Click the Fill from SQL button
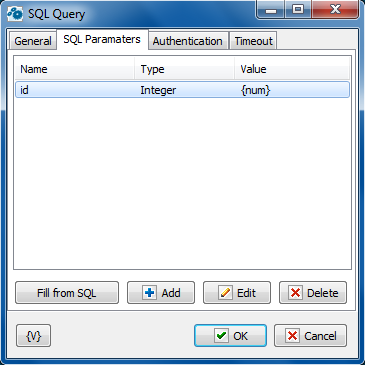 67,293
